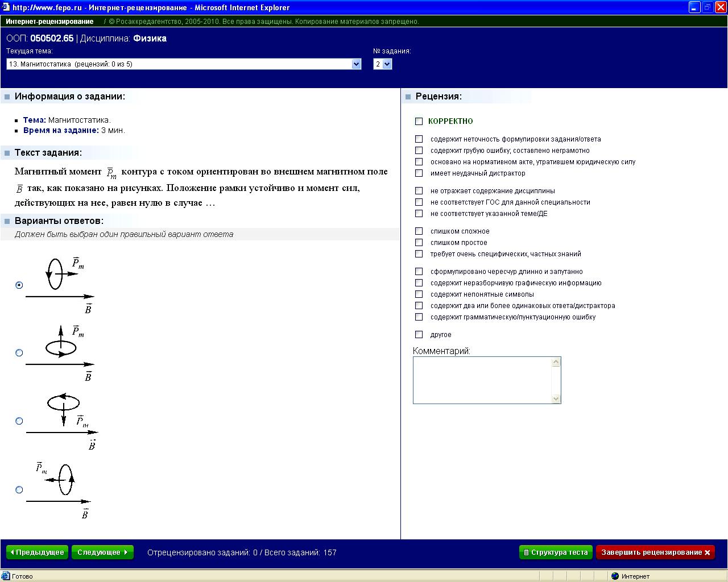Click 'Информация о задании:' heading
728x582 pixels.
(x=70, y=97)
